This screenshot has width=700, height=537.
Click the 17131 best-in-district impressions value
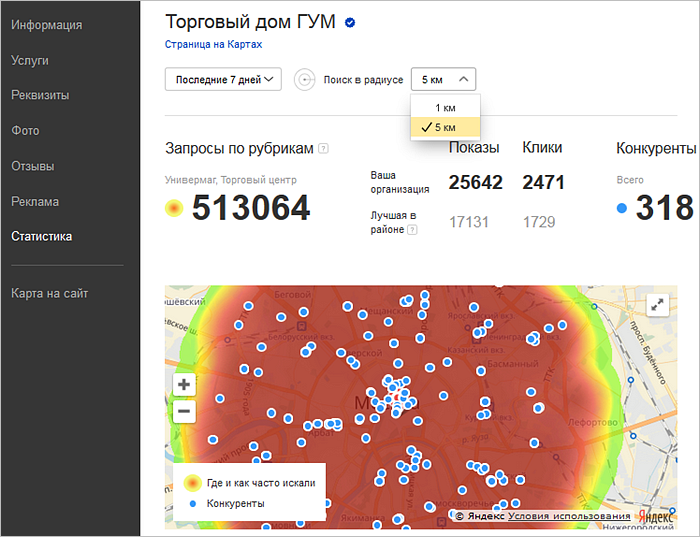coord(469,222)
